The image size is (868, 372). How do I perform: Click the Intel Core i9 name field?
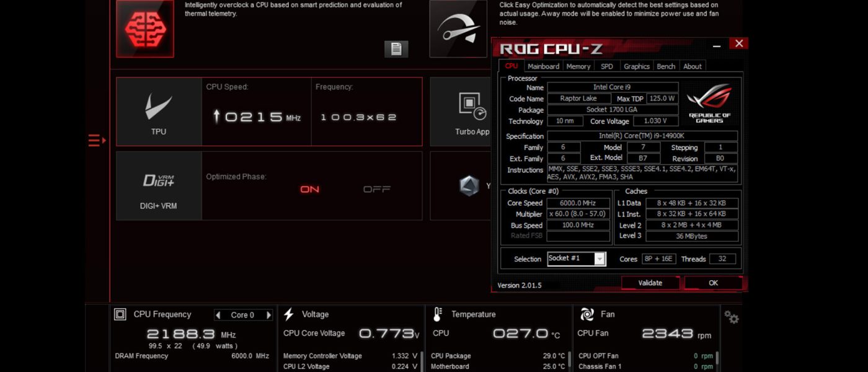coord(613,87)
